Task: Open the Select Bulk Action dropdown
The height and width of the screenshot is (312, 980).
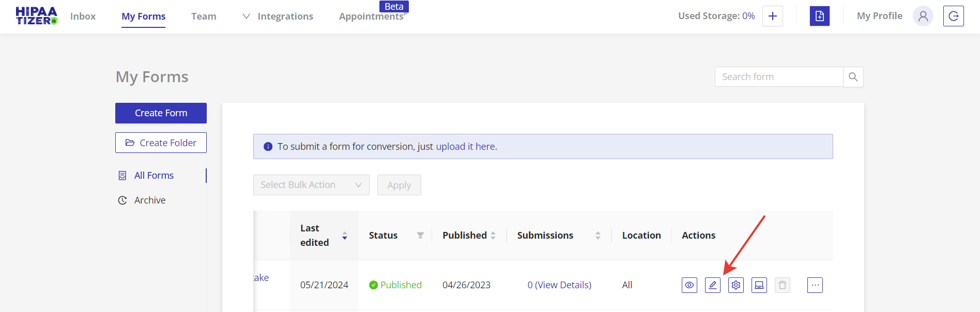Action: 311,185
